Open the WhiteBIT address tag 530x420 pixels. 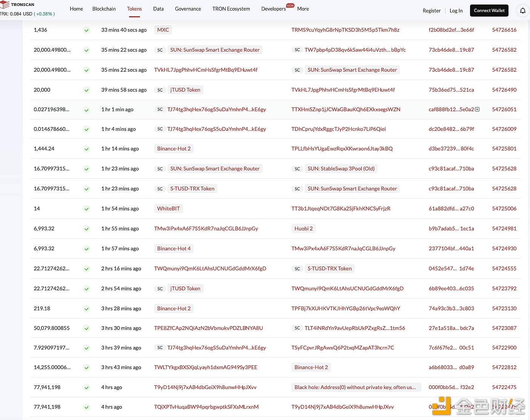point(169,208)
